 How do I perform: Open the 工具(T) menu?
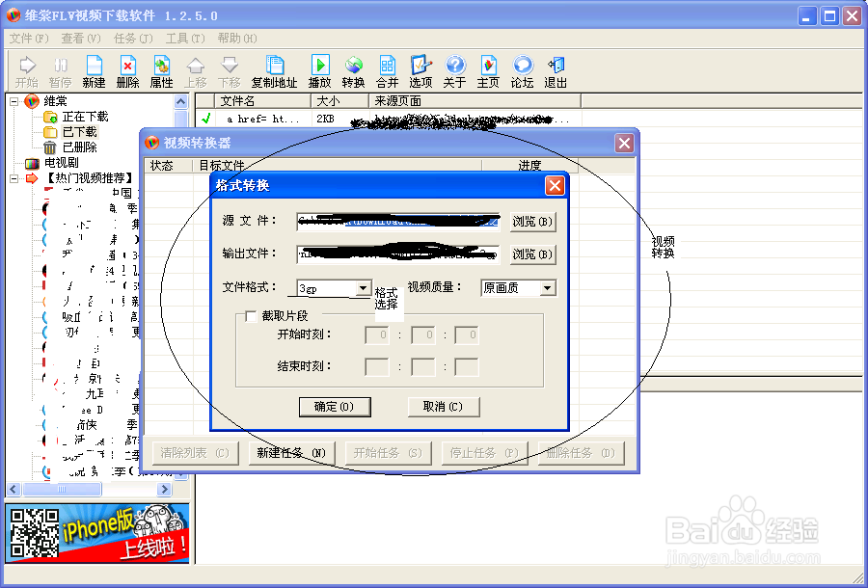click(185, 39)
